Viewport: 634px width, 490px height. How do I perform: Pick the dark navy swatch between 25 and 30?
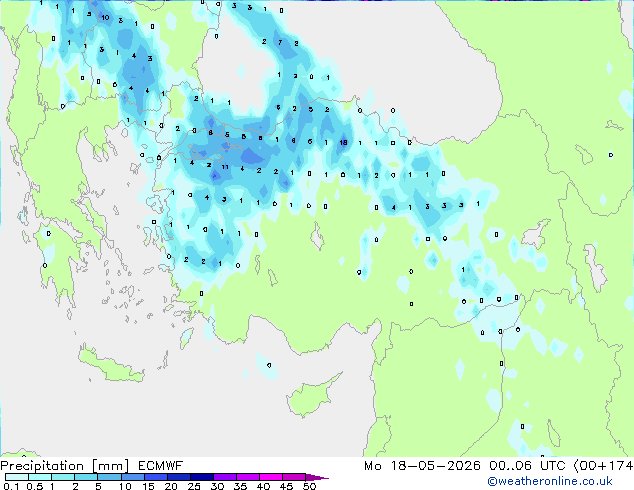tap(202, 477)
